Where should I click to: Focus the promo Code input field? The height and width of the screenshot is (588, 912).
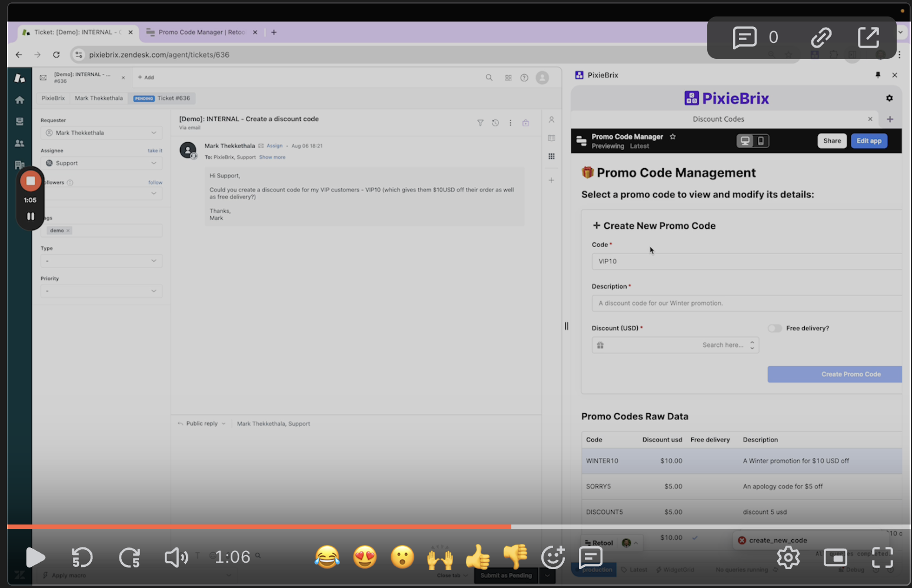tap(747, 261)
